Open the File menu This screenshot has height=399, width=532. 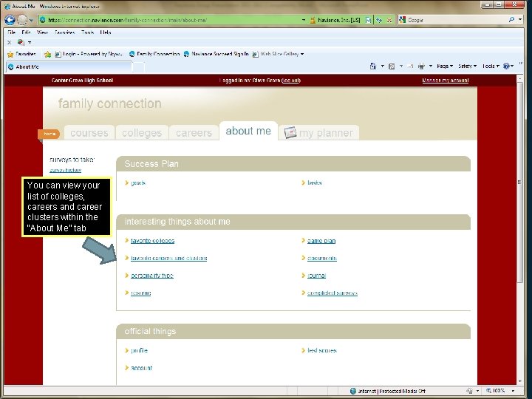coord(12,33)
